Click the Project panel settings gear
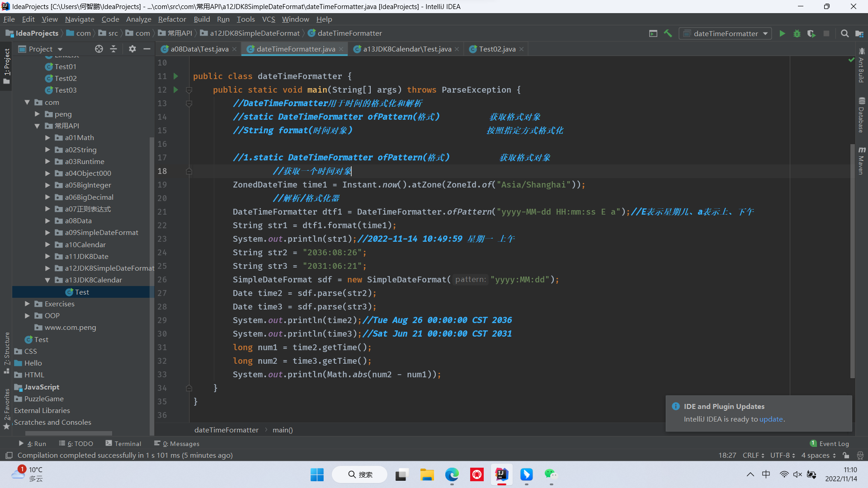Image resolution: width=868 pixels, height=488 pixels. tap(132, 49)
